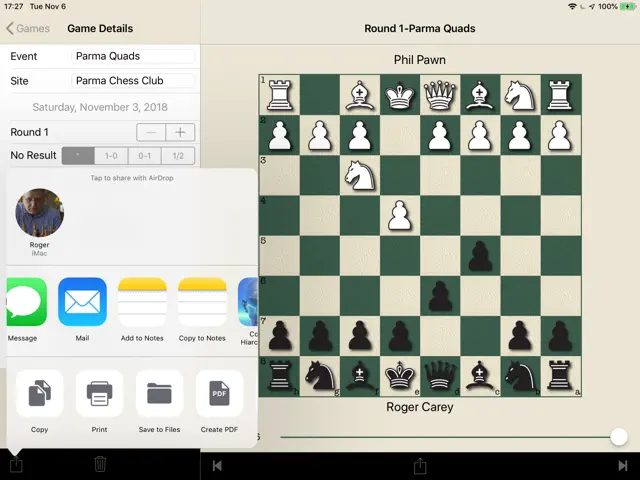Share via the Message app icon
This screenshot has height=480, width=640.
click(27, 302)
